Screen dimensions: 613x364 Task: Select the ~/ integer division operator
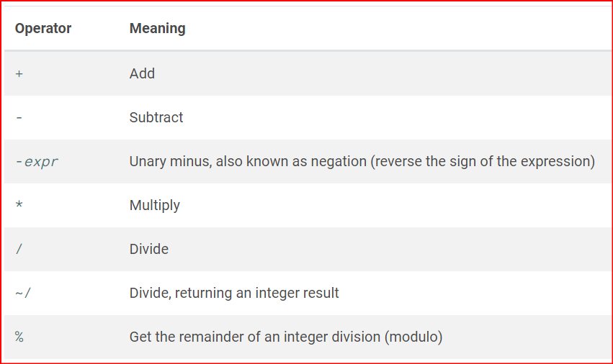click(x=22, y=293)
